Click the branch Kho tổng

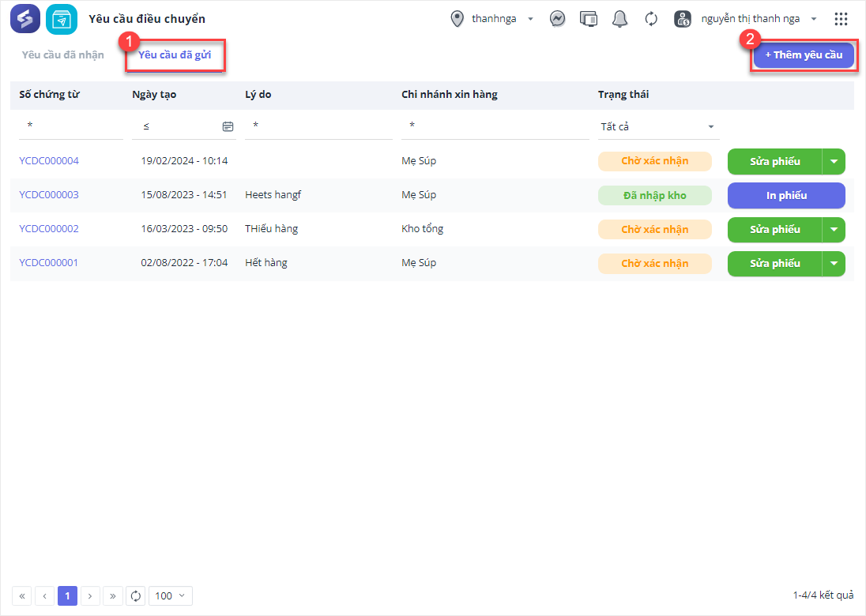(423, 228)
